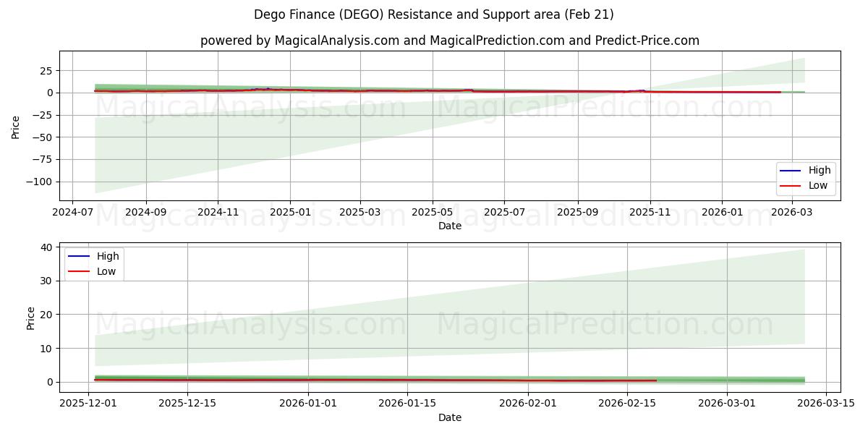The height and width of the screenshot is (434, 868).
Task: Click the upper chart date label 2024-09
Action: tap(146, 213)
